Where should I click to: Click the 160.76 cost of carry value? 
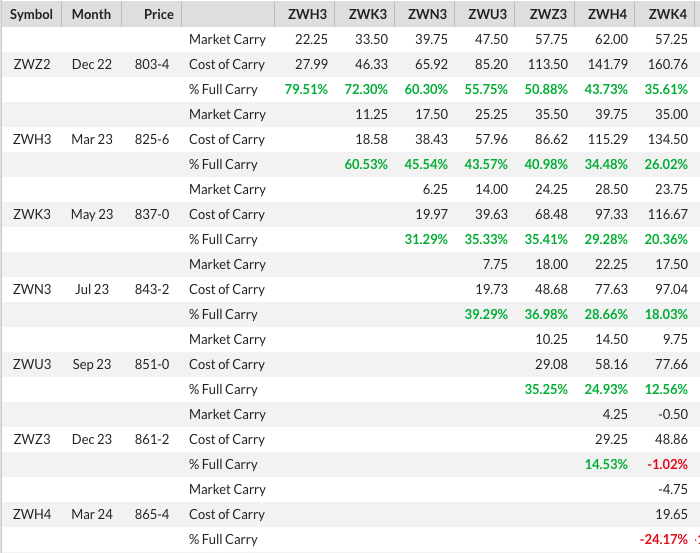667,64
